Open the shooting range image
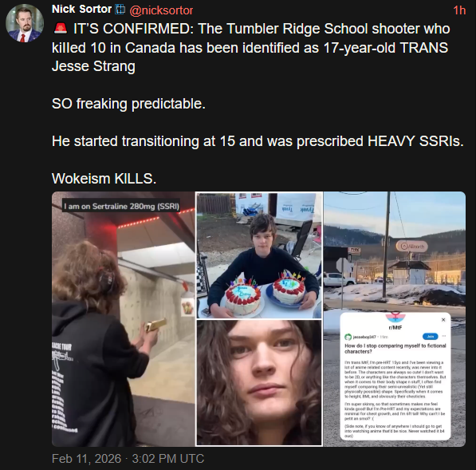The height and width of the screenshot is (470, 476). [124, 319]
